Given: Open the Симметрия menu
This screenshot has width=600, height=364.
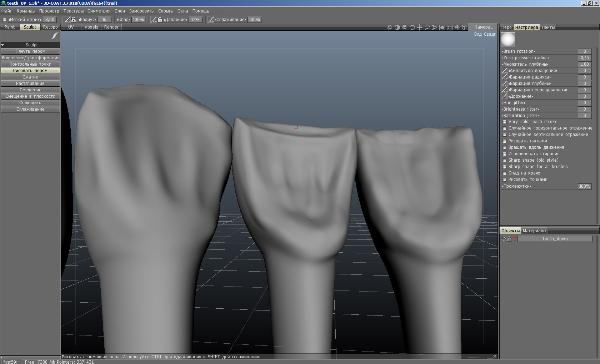Looking at the screenshot, I should tap(99, 11).
